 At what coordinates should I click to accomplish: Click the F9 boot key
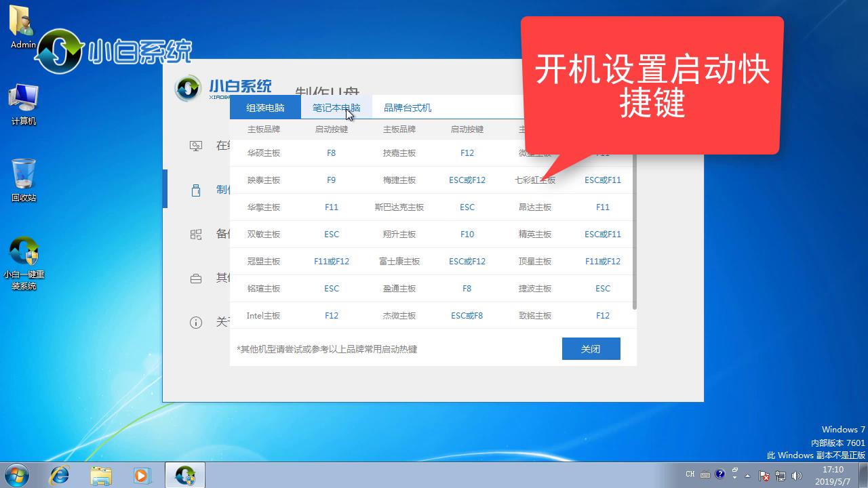coord(331,180)
